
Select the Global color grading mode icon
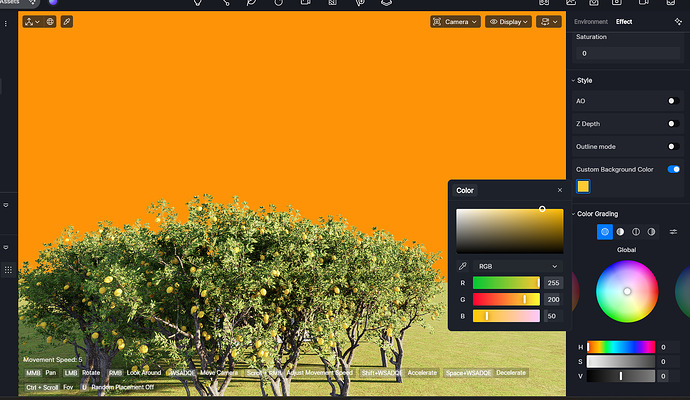point(605,232)
